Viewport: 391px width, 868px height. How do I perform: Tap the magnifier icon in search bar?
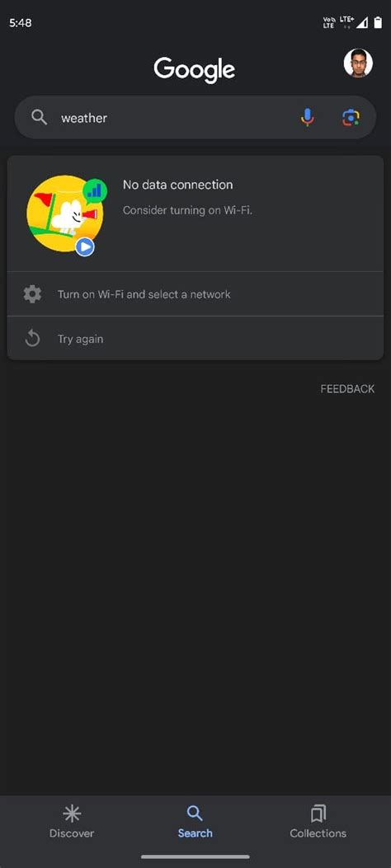[40, 117]
